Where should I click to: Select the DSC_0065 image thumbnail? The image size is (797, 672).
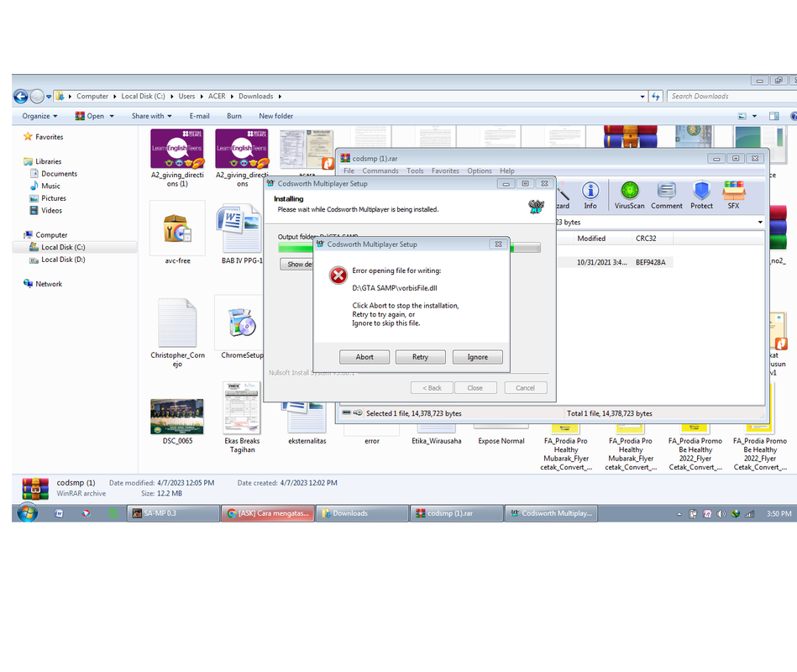tap(177, 416)
